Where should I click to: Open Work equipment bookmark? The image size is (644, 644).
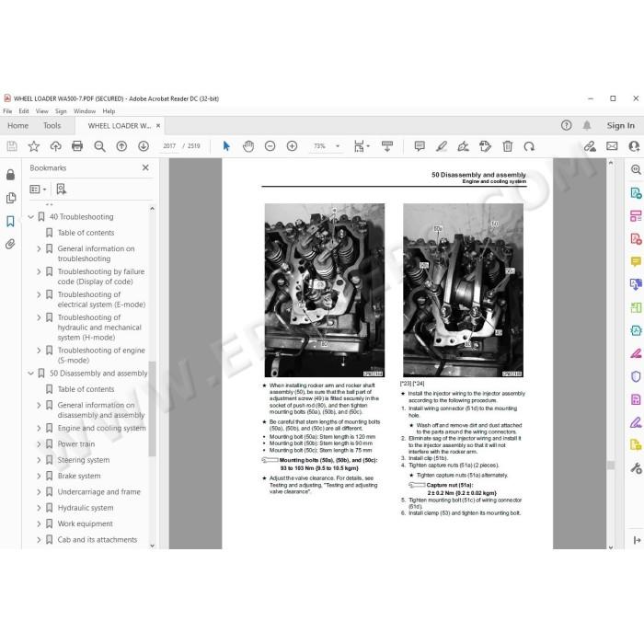85,523
